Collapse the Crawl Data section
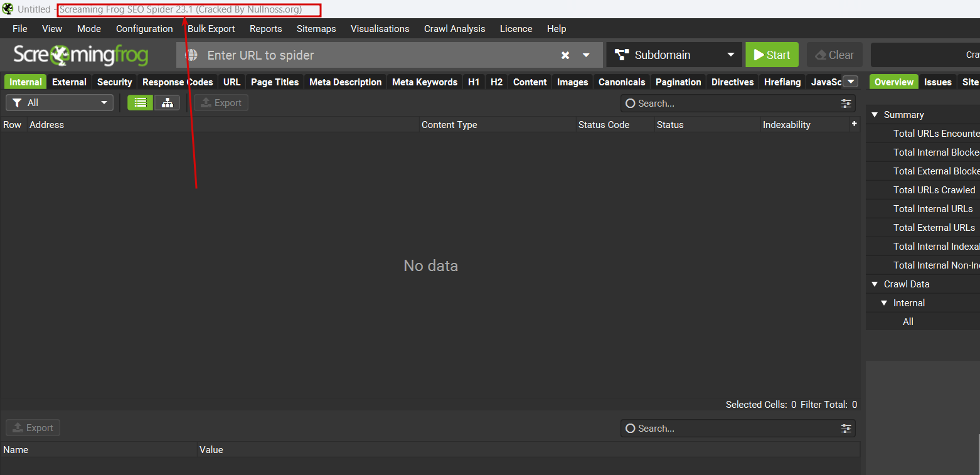This screenshot has height=475, width=980. pos(875,284)
